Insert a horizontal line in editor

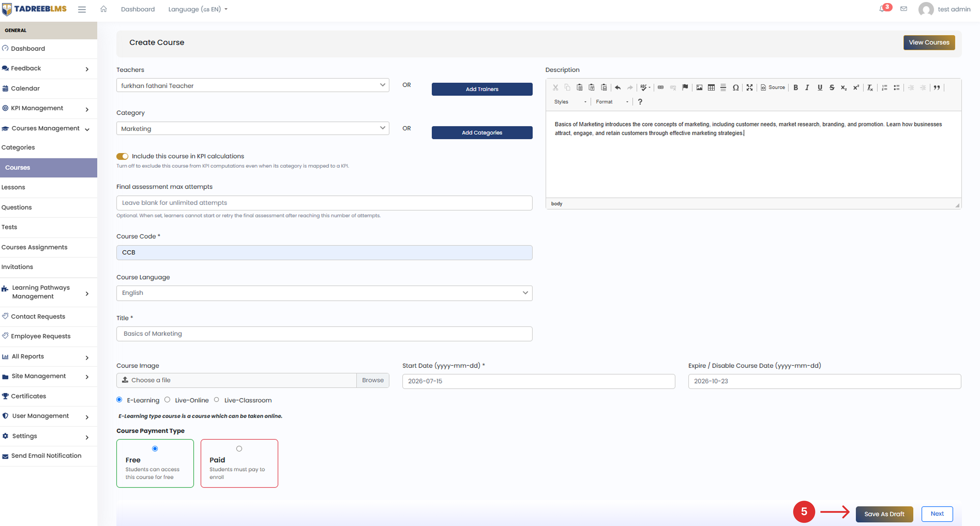point(723,88)
